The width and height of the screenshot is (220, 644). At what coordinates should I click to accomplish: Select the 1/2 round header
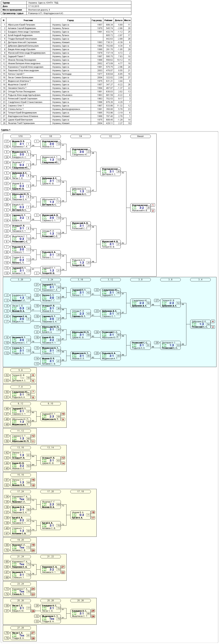click(111, 136)
